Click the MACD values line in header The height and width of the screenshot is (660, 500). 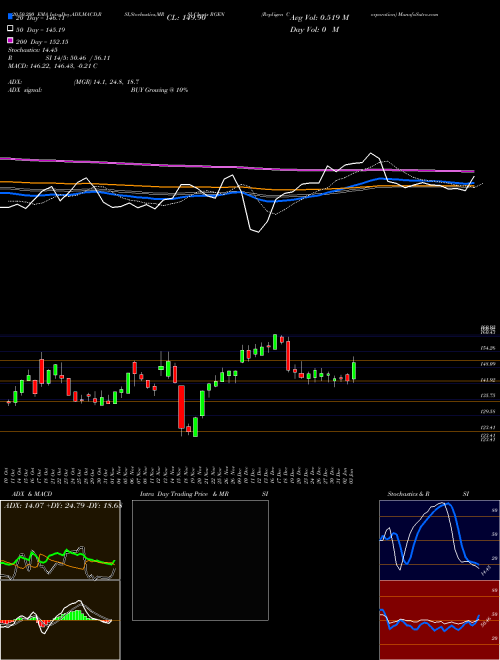53,66
